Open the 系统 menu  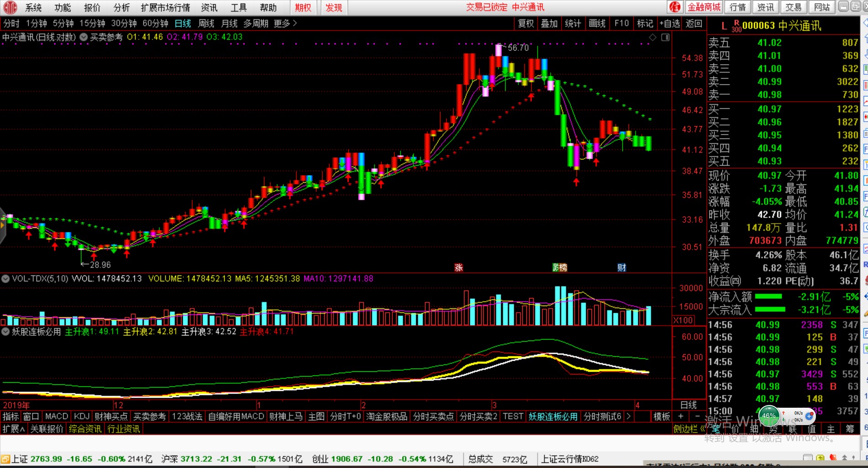click(33, 7)
